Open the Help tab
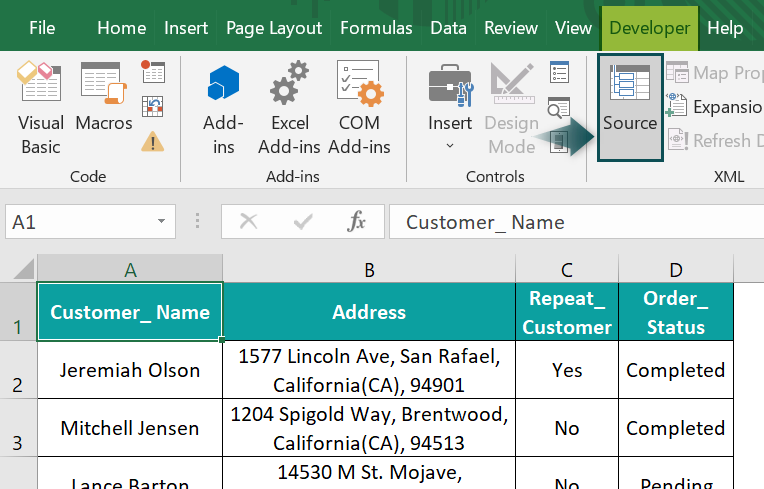 (725, 28)
